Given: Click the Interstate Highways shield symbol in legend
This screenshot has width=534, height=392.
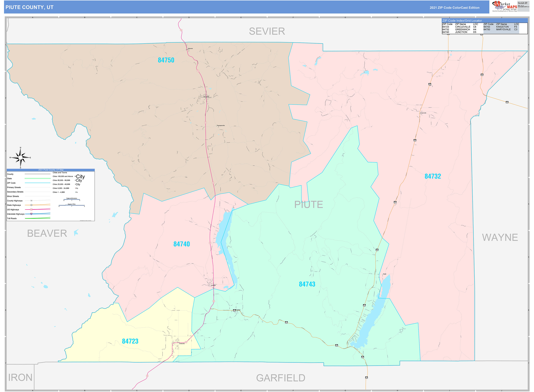Looking at the screenshot, I should pos(31,214).
